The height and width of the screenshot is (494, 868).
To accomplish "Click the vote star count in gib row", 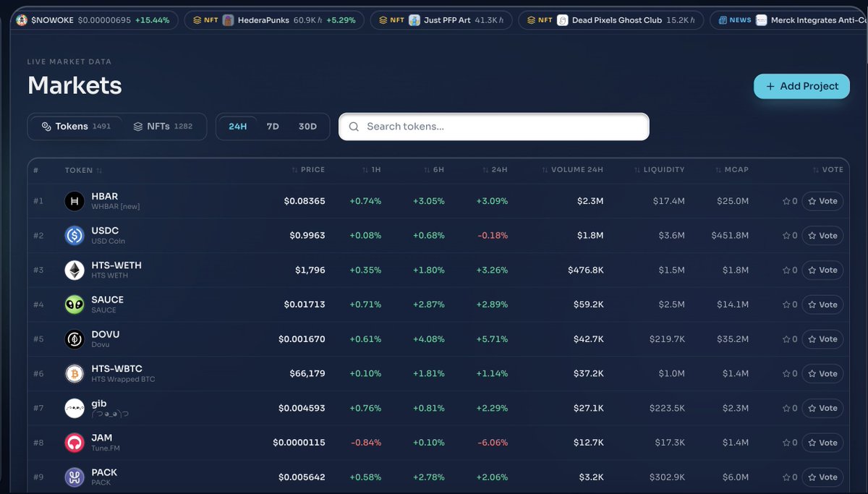I will pyautogui.click(x=790, y=409).
